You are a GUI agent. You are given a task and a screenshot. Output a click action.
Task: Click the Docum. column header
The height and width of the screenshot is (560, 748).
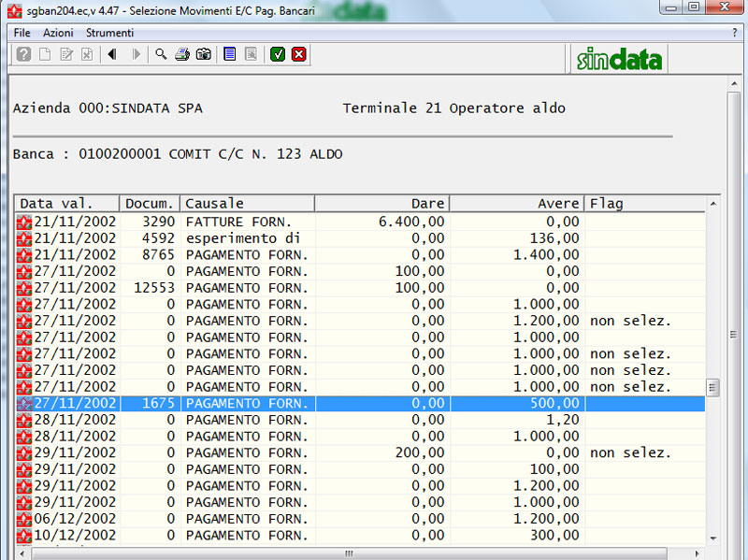point(150,204)
